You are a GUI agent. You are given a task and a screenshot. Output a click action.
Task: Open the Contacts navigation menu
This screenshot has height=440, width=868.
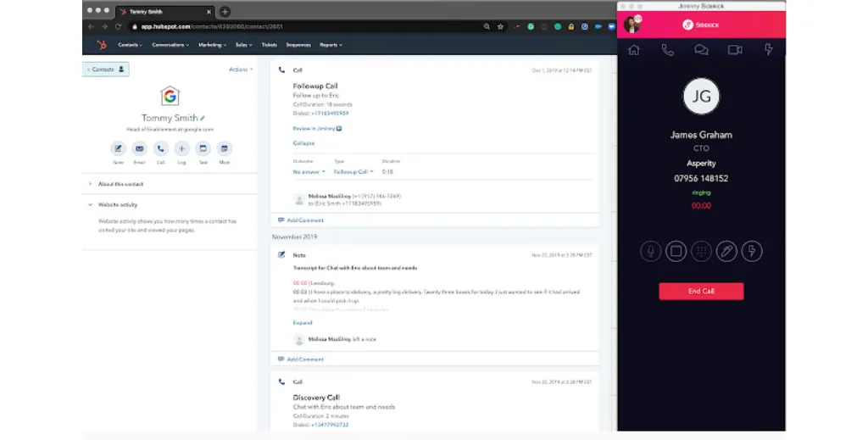click(x=130, y=45)
